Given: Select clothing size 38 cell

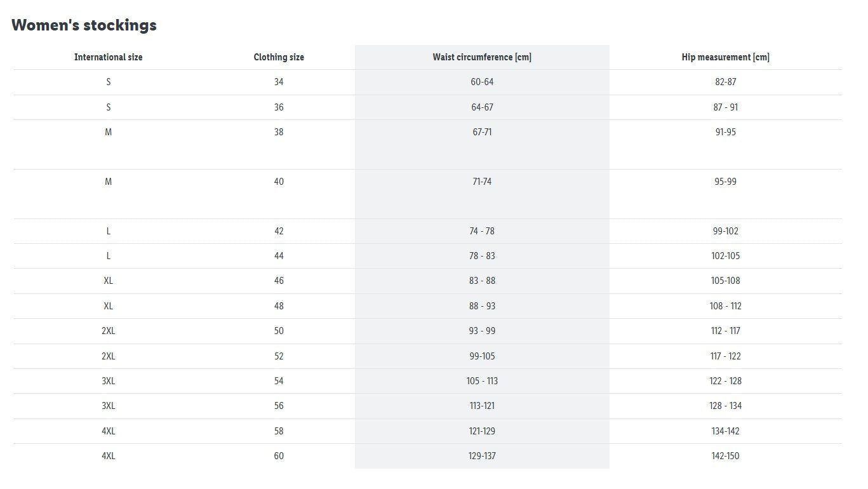Looking at the screenshot, I should coord(279,132).
